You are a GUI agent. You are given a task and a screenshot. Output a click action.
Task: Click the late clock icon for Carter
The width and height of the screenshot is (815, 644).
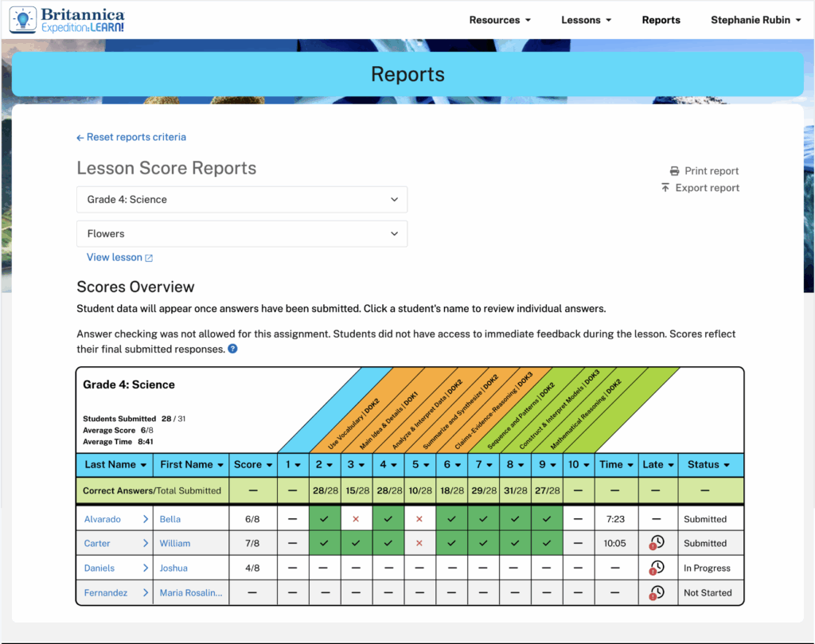(657, 544)
